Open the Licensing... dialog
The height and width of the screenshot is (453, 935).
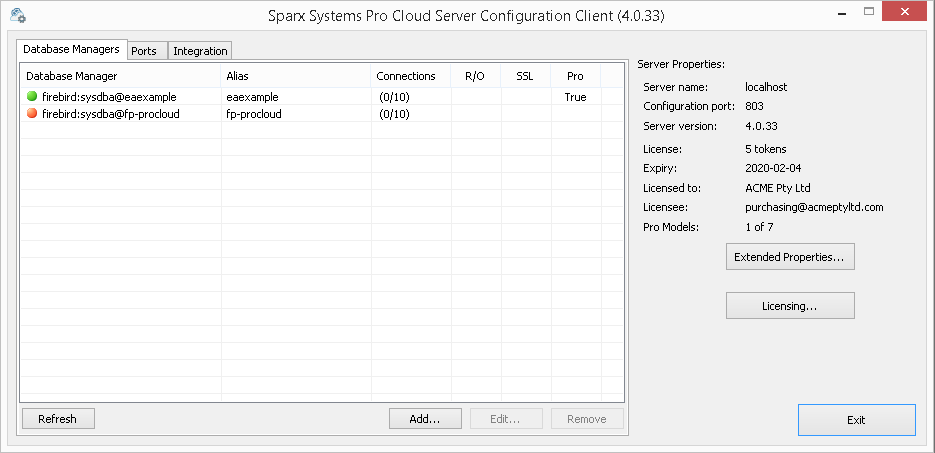(790, 306)
